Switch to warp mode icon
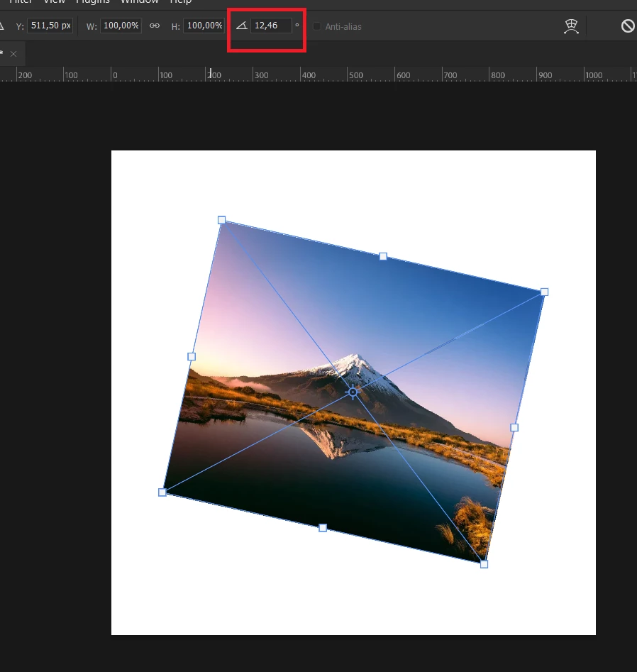The height and width of the screenshot is (672, 637). tap(571, 26)
